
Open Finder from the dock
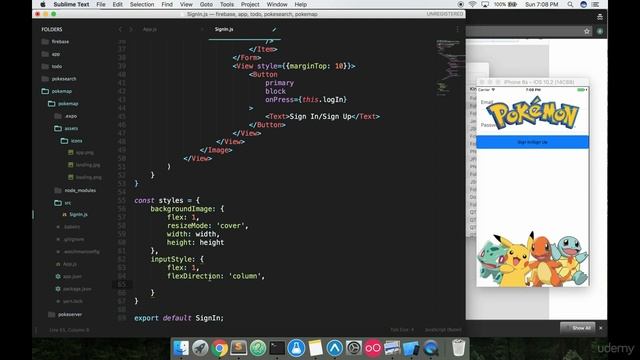click(181, 348)
